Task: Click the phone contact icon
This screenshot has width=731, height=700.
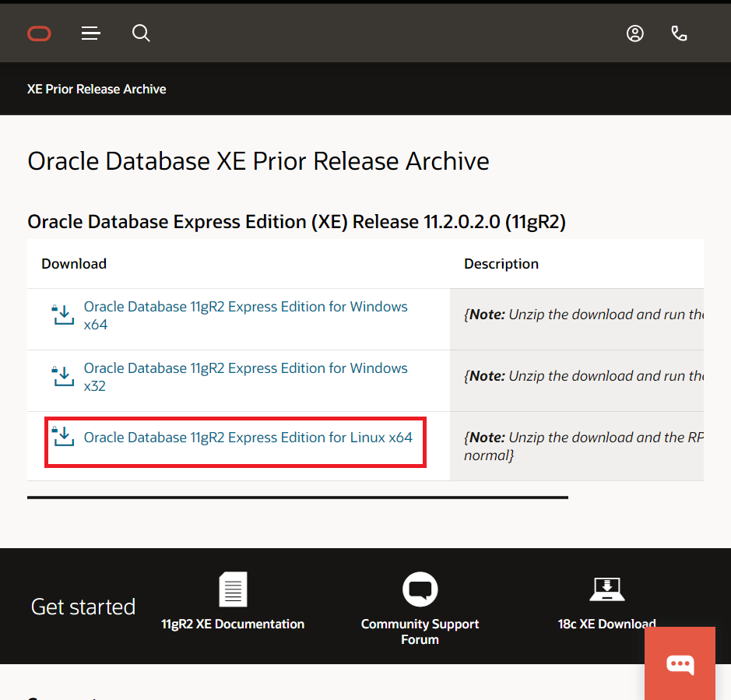Action: pyautogui.click(x=679, y=33)
